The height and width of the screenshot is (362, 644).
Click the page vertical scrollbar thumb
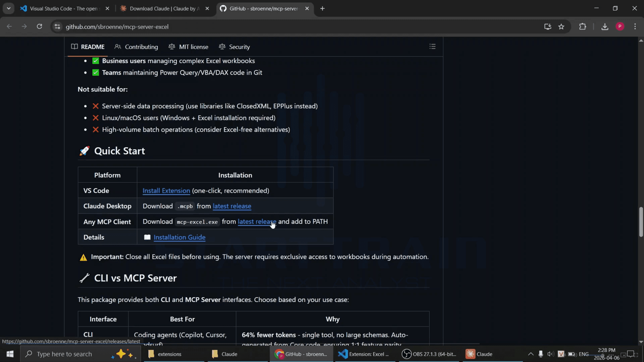point(641,222)
